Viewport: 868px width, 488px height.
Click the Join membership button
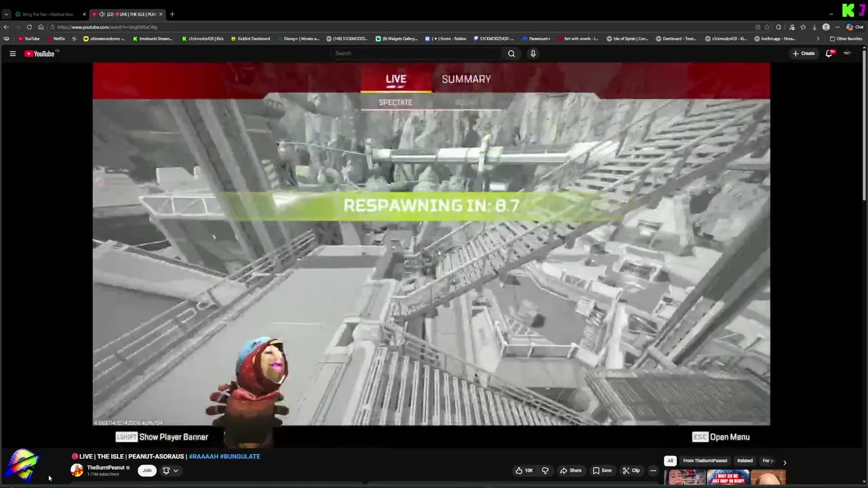click(146, 470)
